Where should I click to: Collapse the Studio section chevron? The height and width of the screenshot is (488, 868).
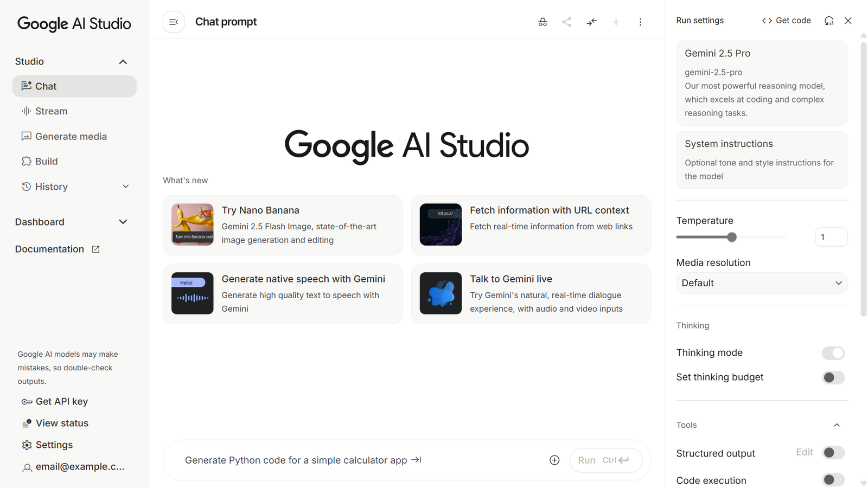[123, 62]
